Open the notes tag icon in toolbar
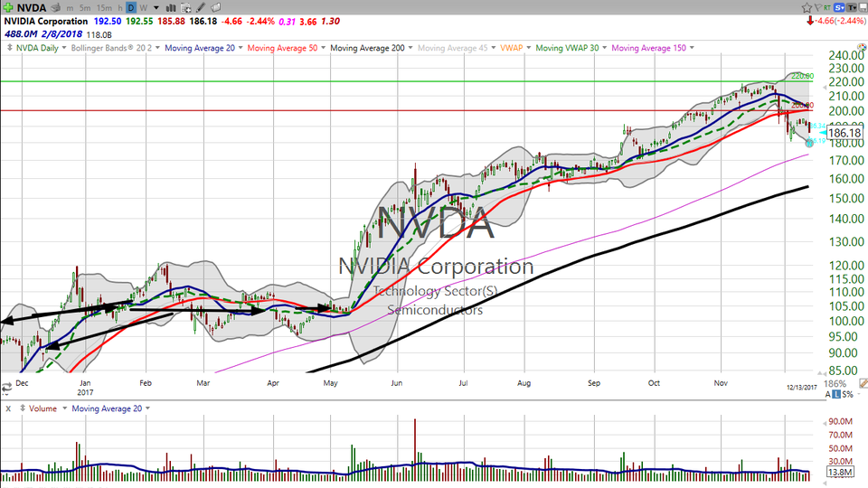868x488 pixels. (x=216, y=8)
